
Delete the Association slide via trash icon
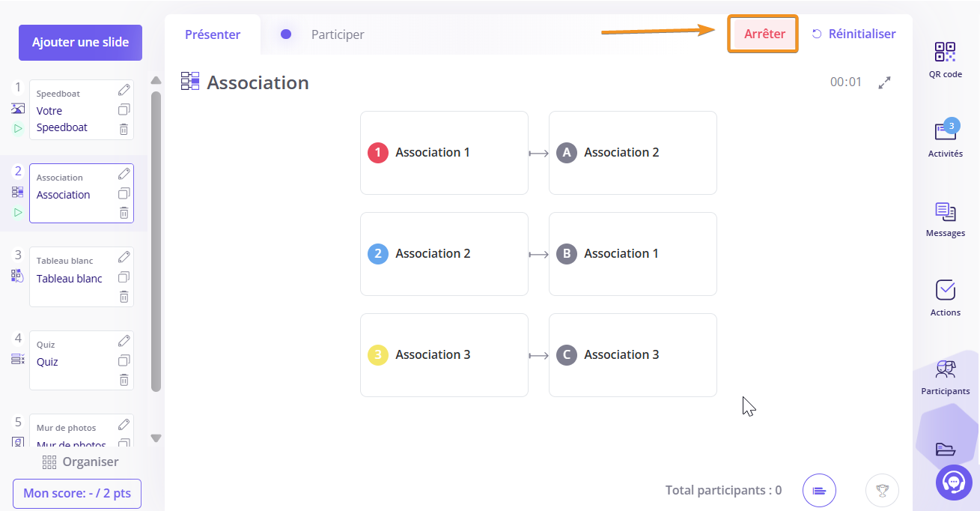(124, 213)
